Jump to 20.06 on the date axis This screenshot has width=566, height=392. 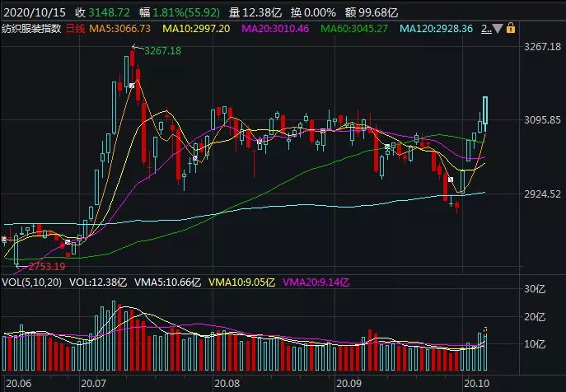point(19,383)
